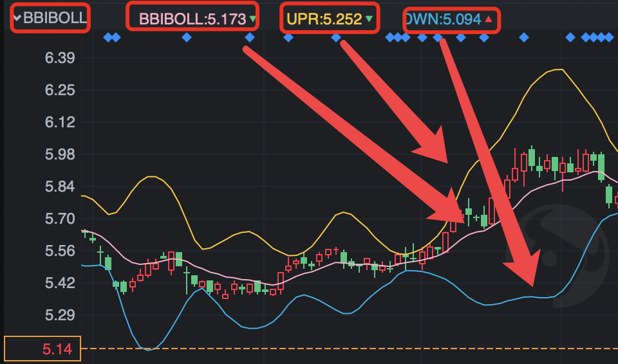618x364 pixels.
Task: Click the 5.56 price axis label
Action: [x=60, y=251]
